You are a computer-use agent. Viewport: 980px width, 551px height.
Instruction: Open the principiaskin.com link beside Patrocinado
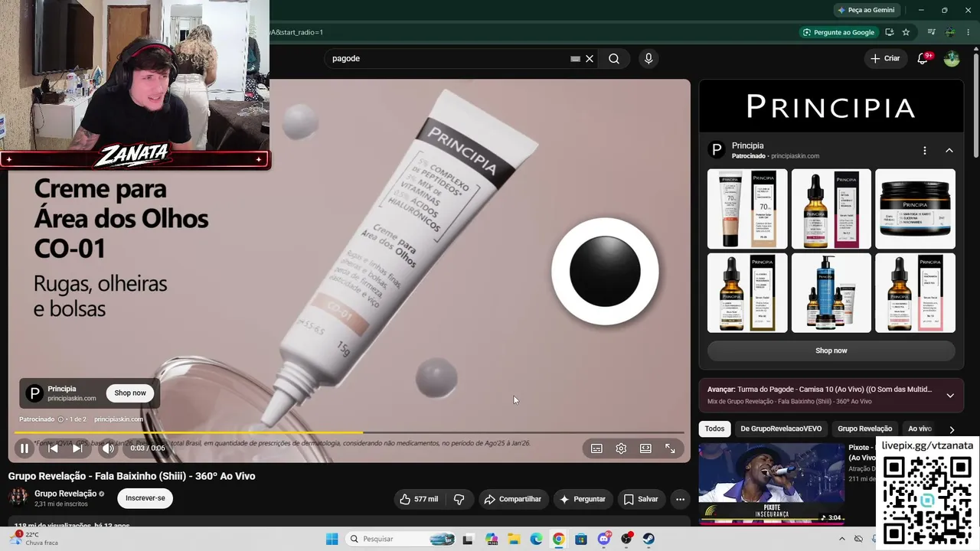pos(119,419)
